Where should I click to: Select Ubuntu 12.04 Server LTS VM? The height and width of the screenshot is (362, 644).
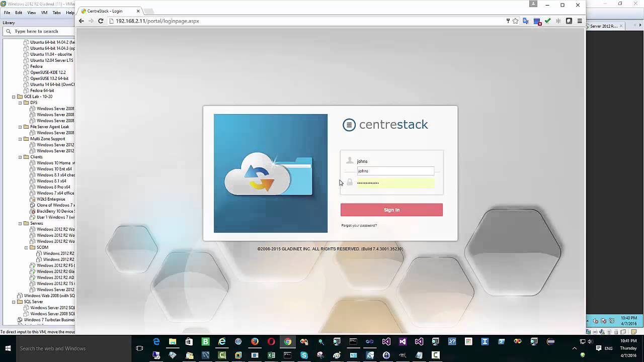[x=51, y=60]
